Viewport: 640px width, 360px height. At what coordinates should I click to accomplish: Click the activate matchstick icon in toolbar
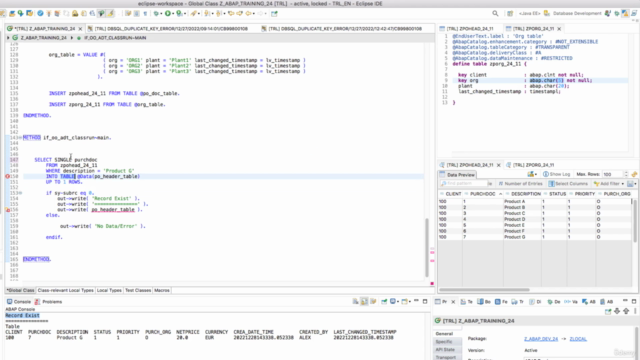(49, 13)
